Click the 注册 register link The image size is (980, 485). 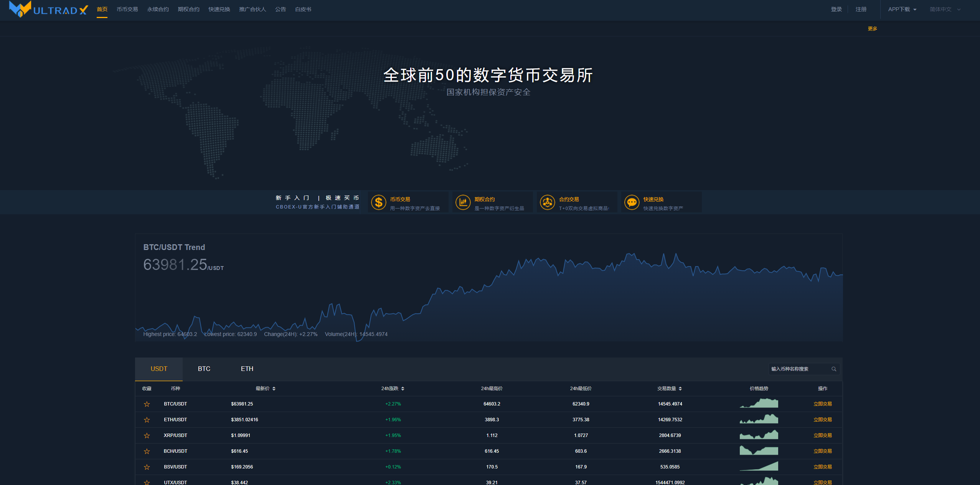pos(861,9)
